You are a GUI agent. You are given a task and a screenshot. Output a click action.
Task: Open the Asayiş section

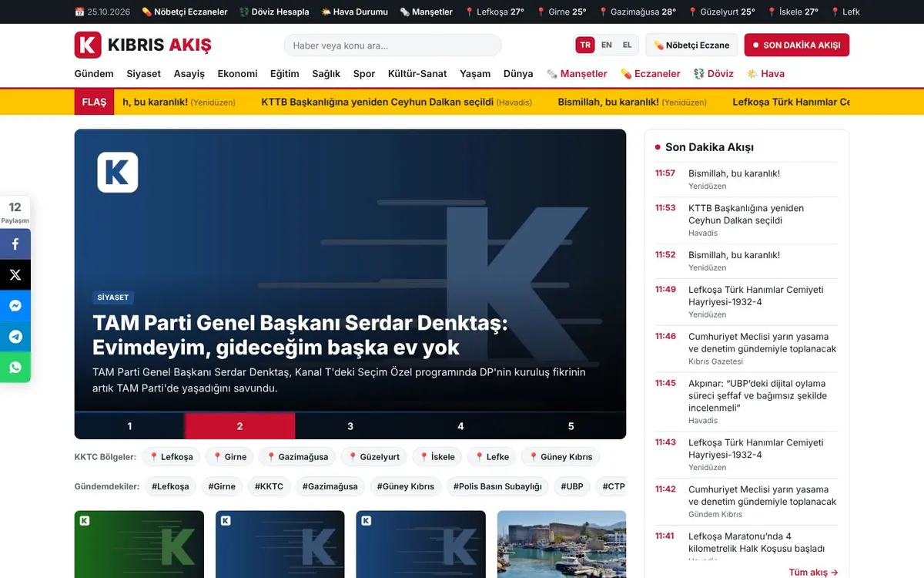tap(189, 74)
